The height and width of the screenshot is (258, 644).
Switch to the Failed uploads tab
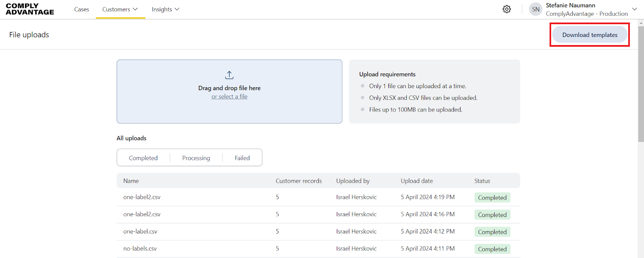(242, 158)
